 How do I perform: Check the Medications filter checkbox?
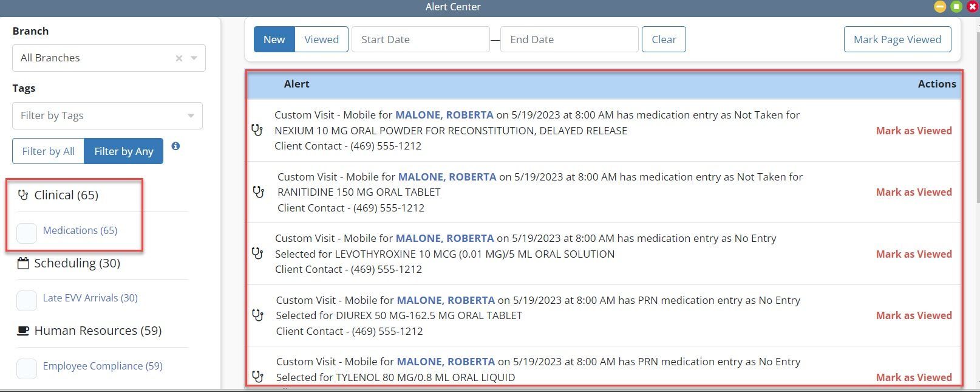coord(27,233)
